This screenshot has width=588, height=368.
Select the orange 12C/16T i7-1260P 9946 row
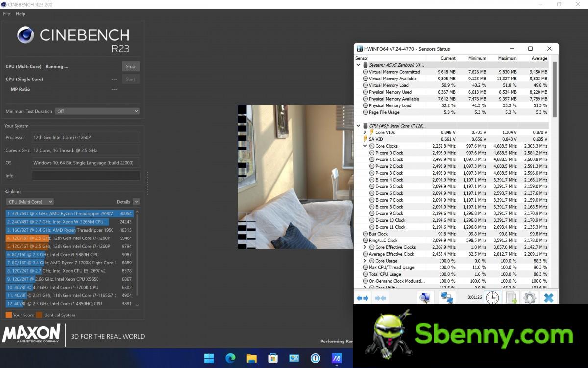point(70,238)
